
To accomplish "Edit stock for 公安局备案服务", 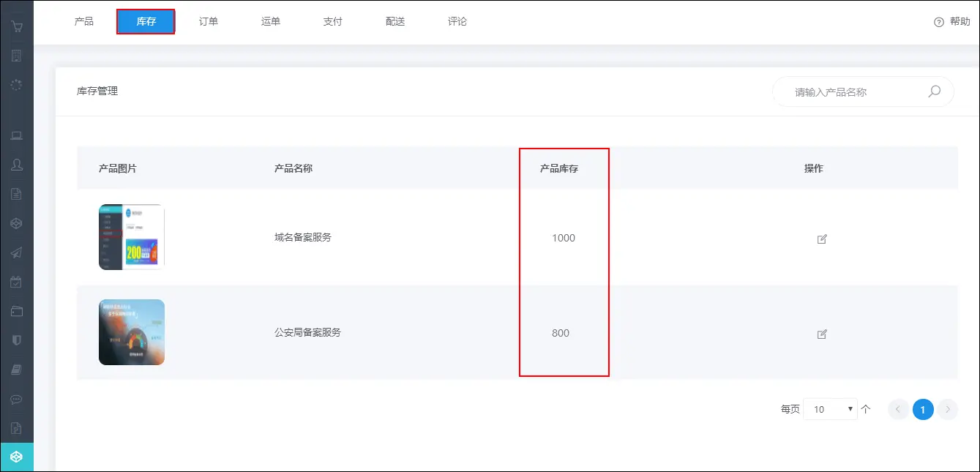I will click(821, 334).
